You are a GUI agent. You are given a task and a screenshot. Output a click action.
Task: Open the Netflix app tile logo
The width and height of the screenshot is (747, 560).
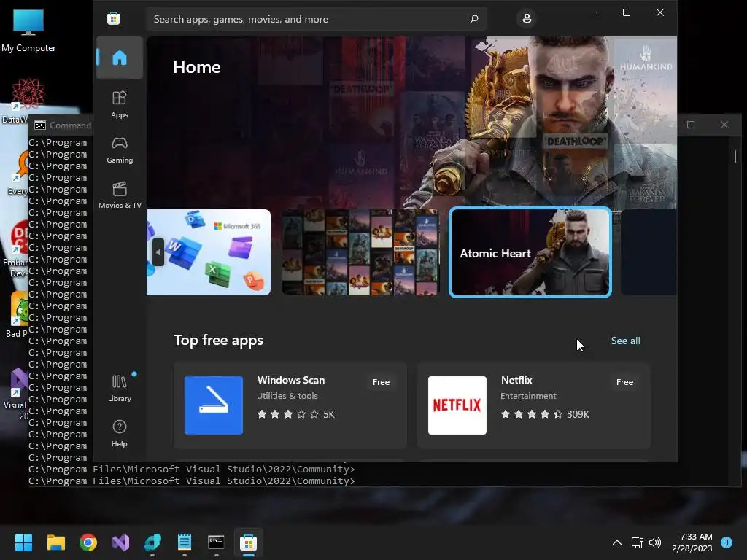(x=457, y=405)
